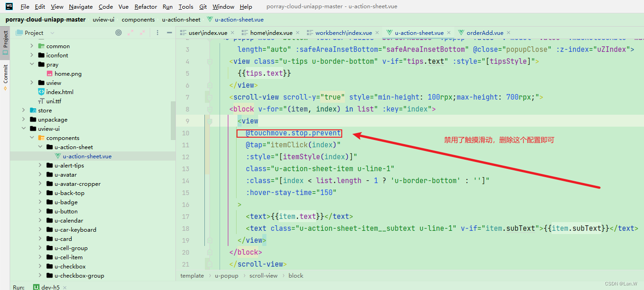
Task: Click components in the top navigation breadcrumb
Action: [138, 19]
